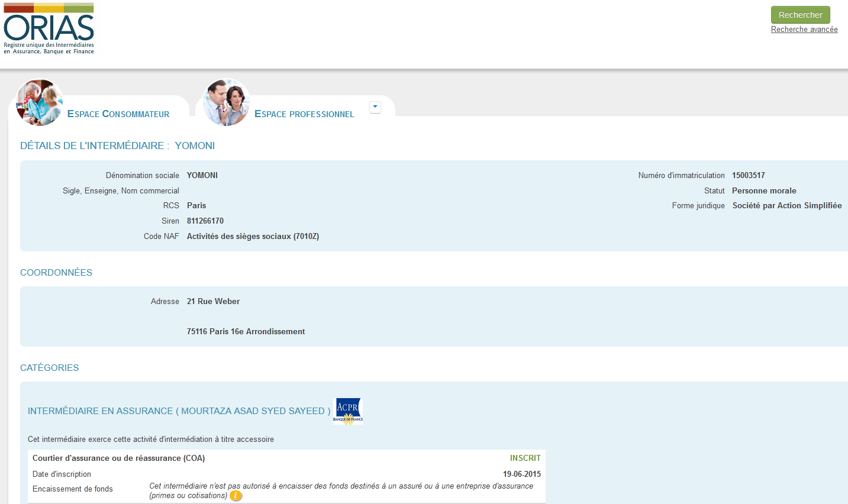Viewport: 848px width, 504px height.
Task: Select the Siren number 811266170
Action: tap(205, 221)
